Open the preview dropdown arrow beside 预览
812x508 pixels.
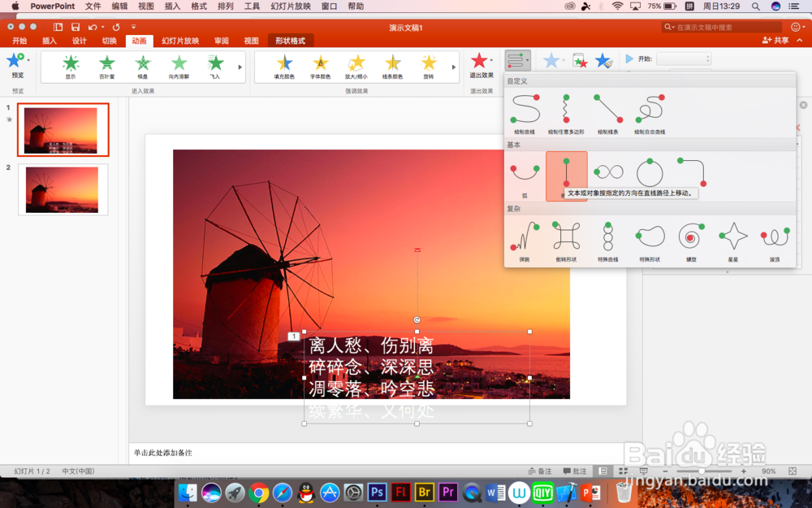coord(28,60)
